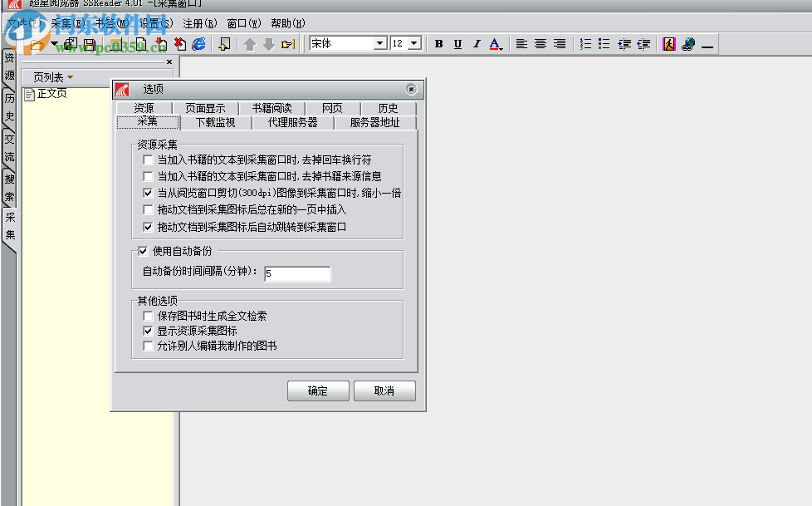The height and width of the screenshot is (506, 812).
Task: Click the insert page red arrow icon
Action: coord(161,44)
